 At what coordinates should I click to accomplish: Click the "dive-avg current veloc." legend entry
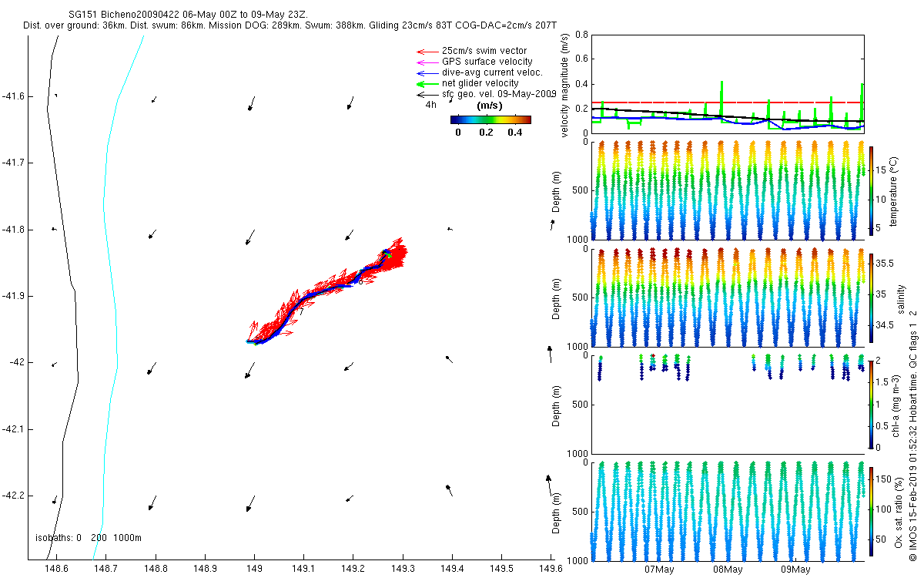(492, 72)
